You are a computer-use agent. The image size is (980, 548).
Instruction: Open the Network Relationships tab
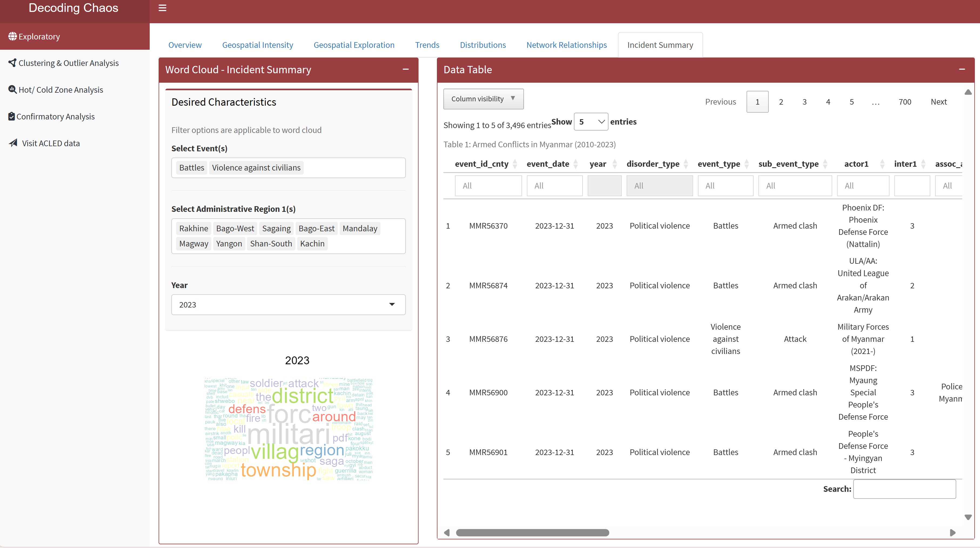(567, 45)
